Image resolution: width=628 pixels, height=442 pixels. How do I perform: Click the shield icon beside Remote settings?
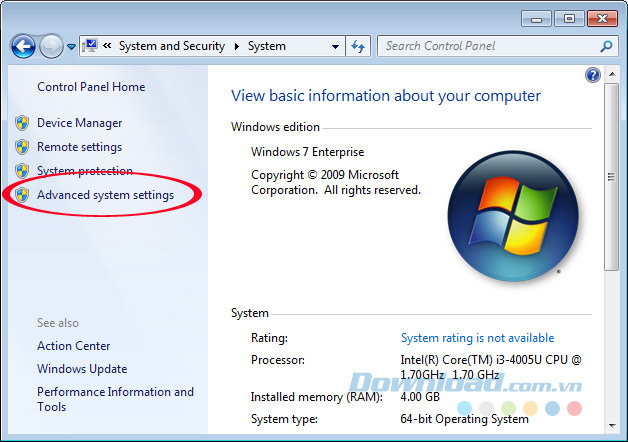[x=22, y=147]
